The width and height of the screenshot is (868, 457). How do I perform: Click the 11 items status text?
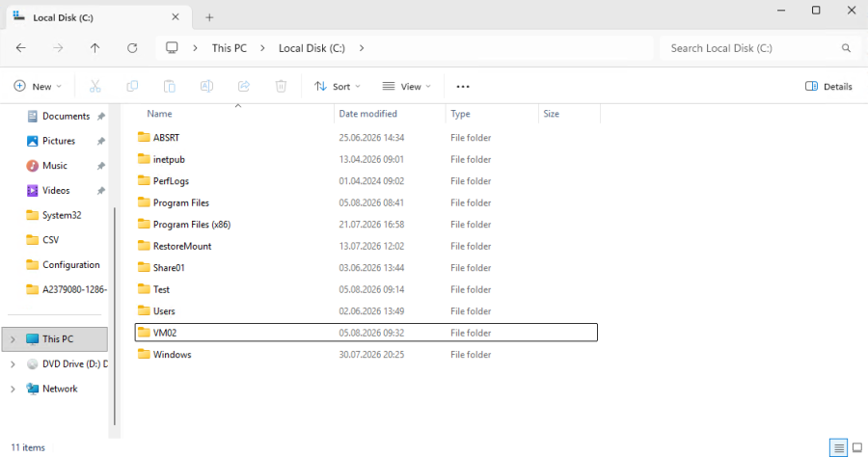[28, 447]
